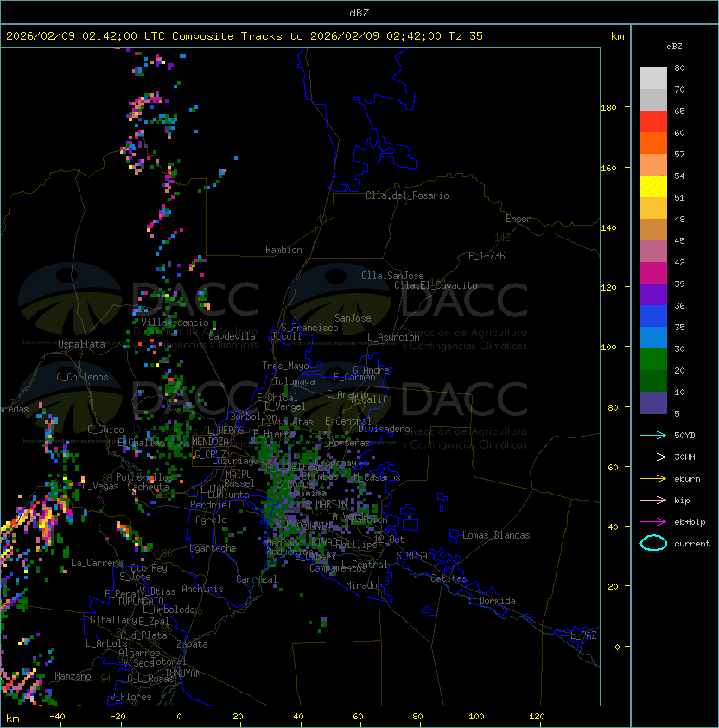Click the 'L_Vegas' map label
Image resolution: width=719 pixels, height=728 pixels.
point(100,486)
